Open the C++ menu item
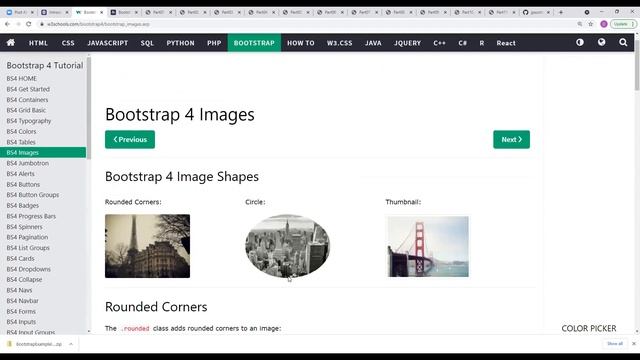Screen dimensions: 640x360 pos(440,43)
